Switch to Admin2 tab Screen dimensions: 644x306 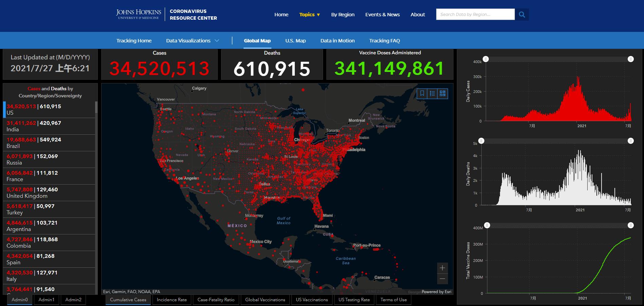[x=73, y=300]
